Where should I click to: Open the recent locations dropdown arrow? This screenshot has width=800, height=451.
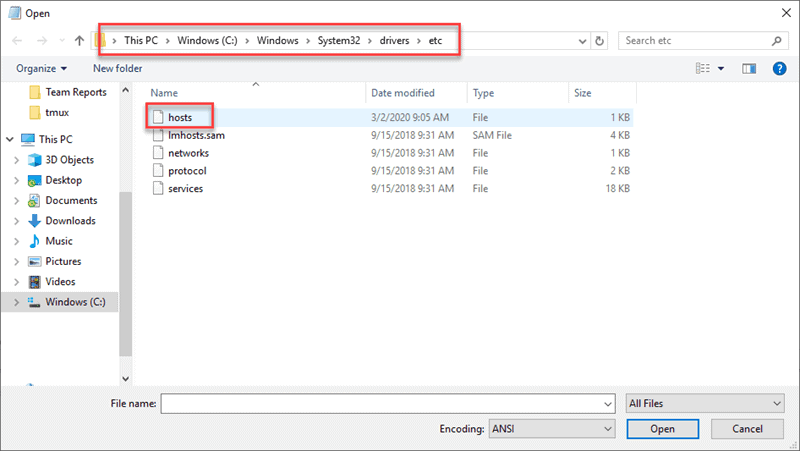click(x=62, y=40)
